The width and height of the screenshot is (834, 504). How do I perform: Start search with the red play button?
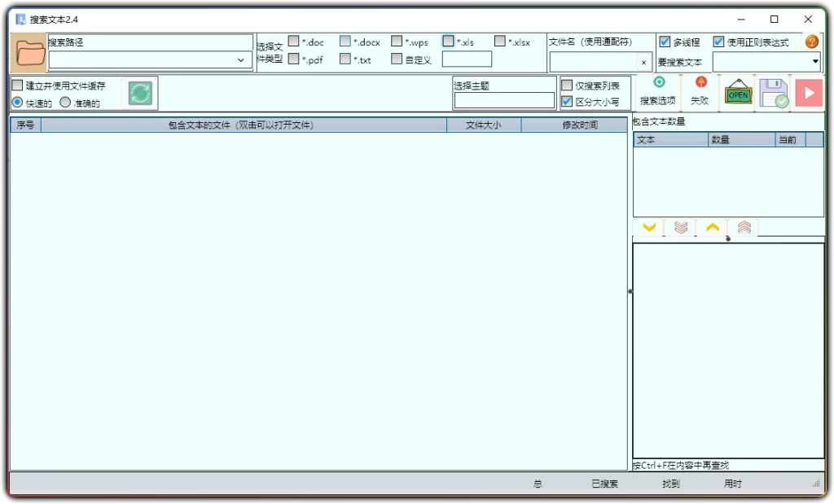(x=809, y=93)
